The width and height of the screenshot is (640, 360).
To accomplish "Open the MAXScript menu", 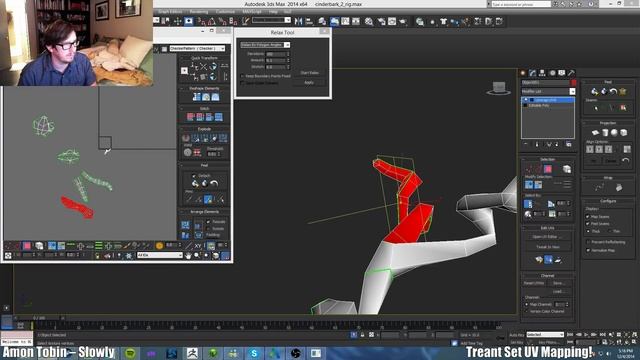I will 252,12.
